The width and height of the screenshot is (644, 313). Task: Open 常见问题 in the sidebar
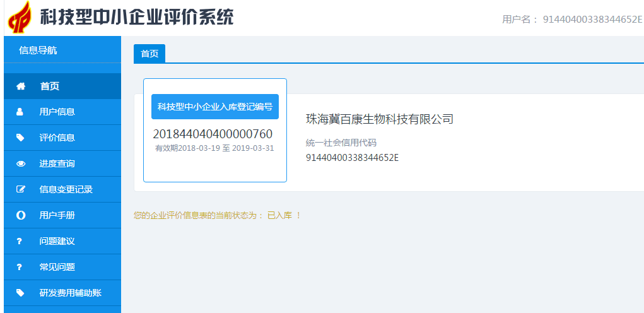(x=62, y=267)
